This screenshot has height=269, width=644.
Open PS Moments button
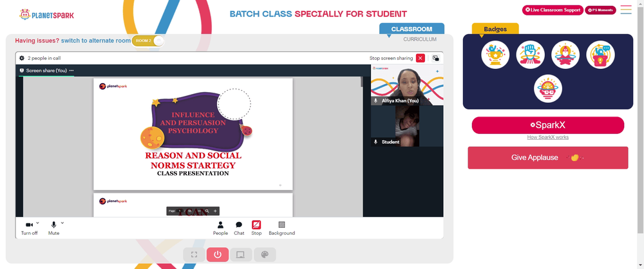coord(600,10)
